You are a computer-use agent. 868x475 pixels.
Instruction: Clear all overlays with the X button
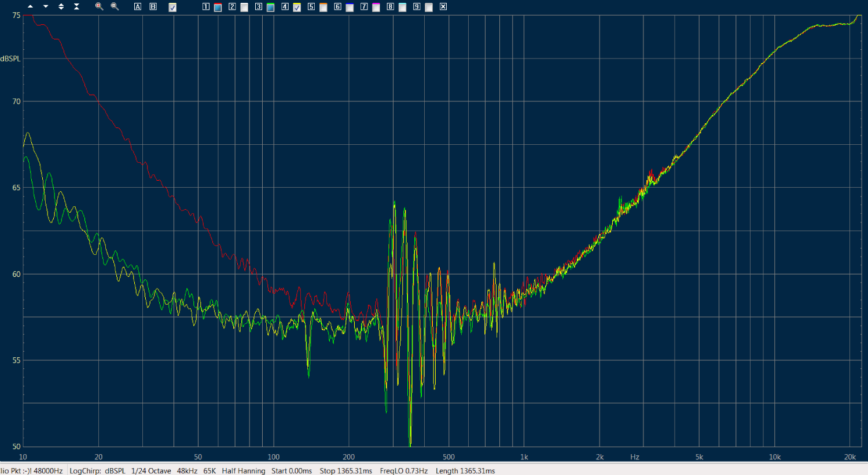443,7
